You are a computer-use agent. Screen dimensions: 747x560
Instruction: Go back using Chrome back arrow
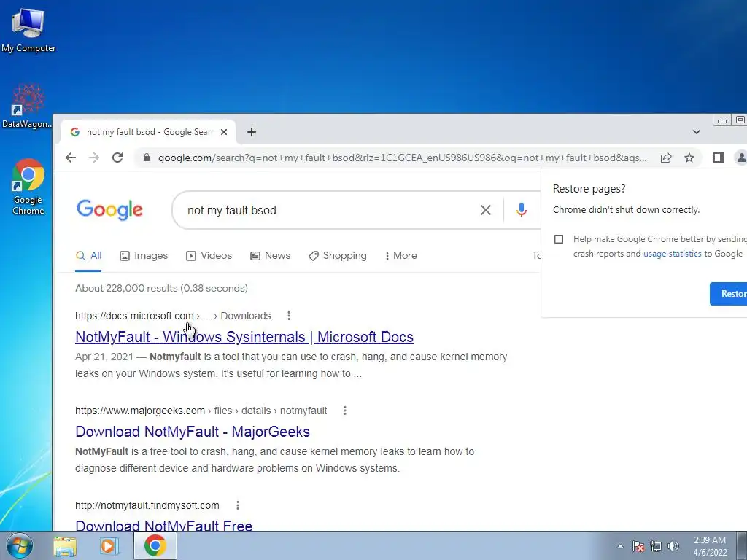[x=71, y=157]
